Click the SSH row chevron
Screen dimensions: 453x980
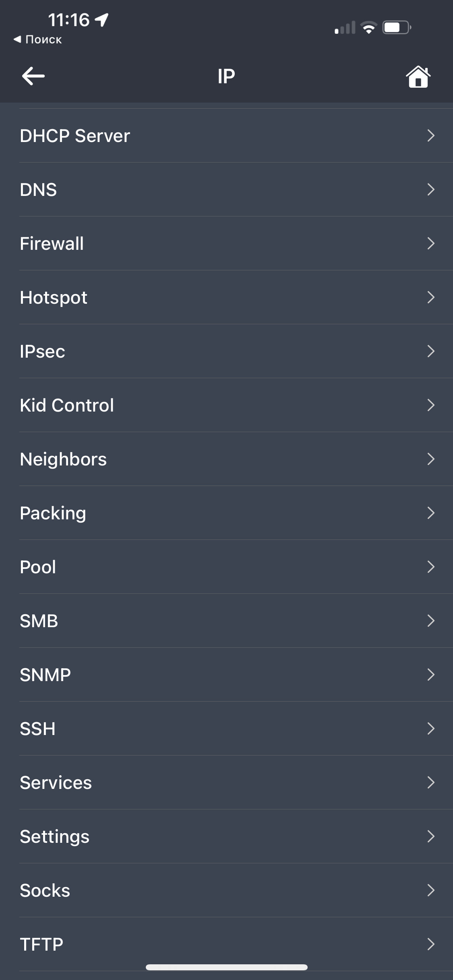pyautogui.click(x=430, y=729)
